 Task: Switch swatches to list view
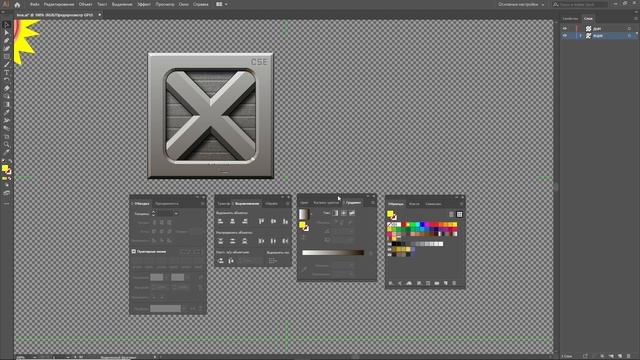(x=451, y=214)
